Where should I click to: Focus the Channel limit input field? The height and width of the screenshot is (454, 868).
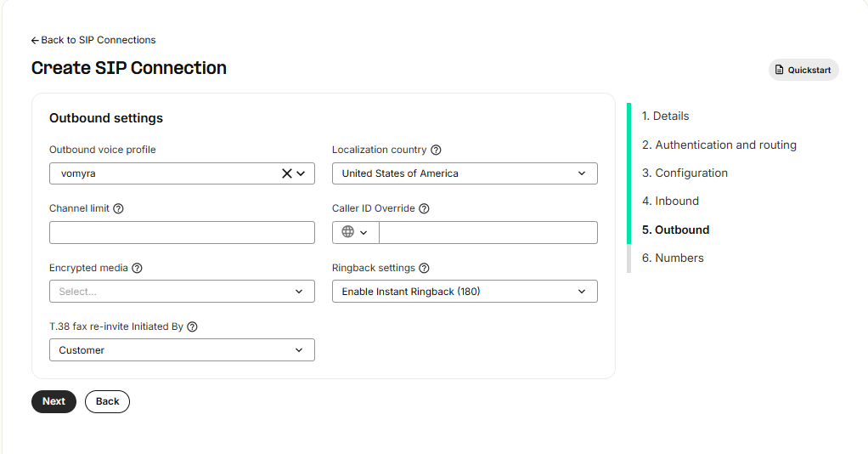tap(182, 232)
